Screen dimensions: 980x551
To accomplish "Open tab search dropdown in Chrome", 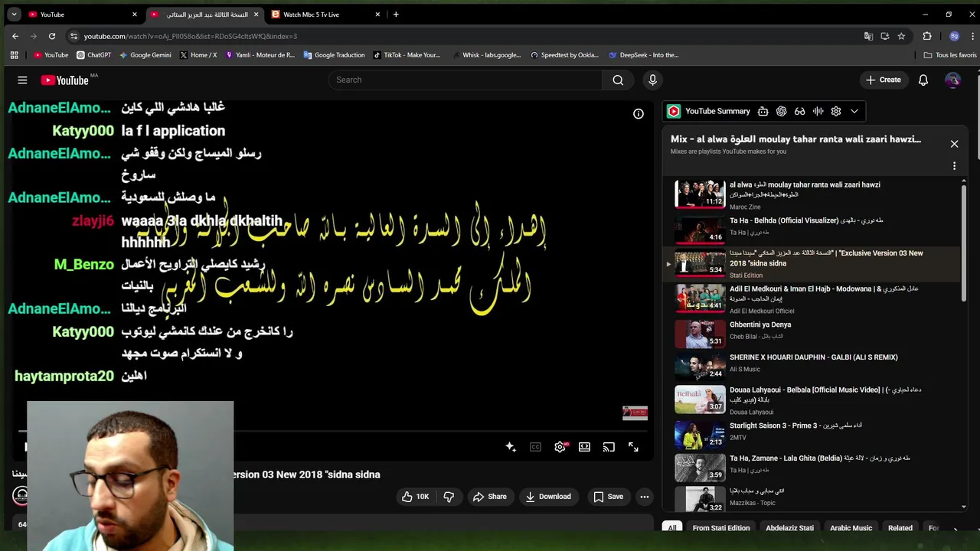I will (x=14, y=15).
